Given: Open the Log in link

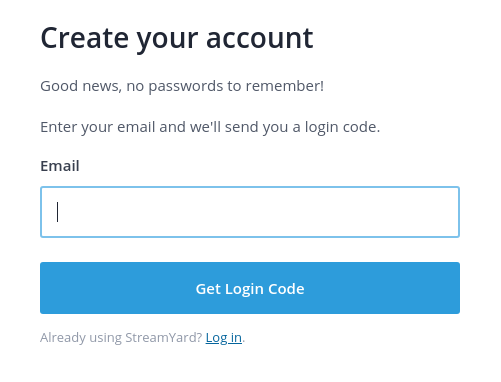Looking at the screenshot, I should pyautogui.click(x=224, y=338).
